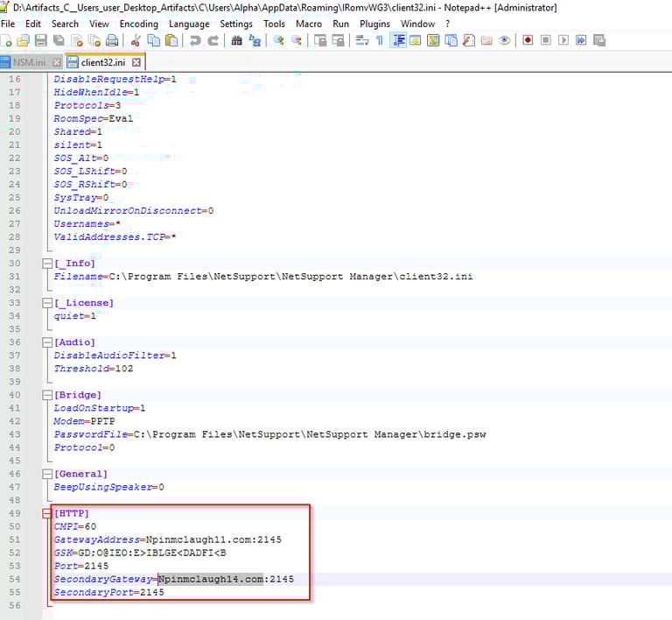Click the Copy icon
Screen dimensions: 672x620
(153, 41)
